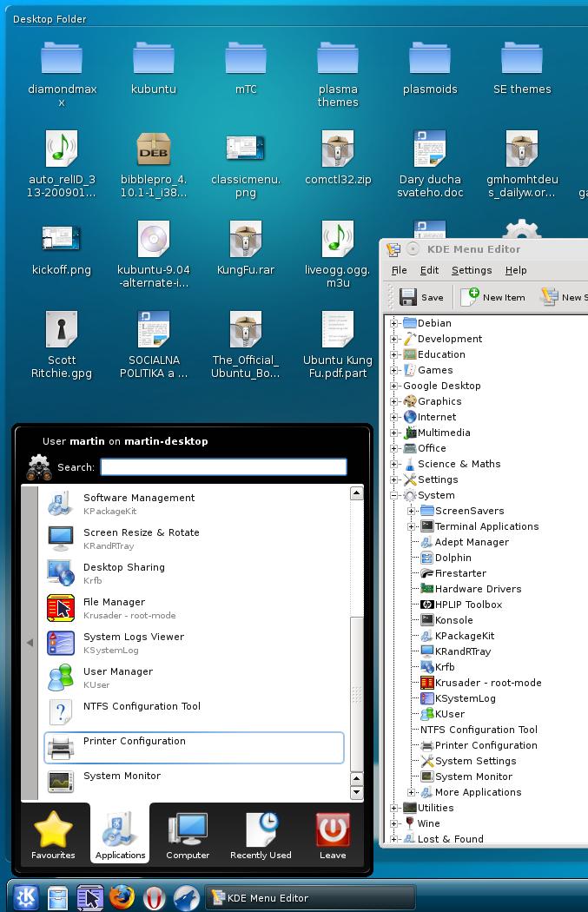Open the Settings menu in menu editor
The image size is (588, 912).
472,270
